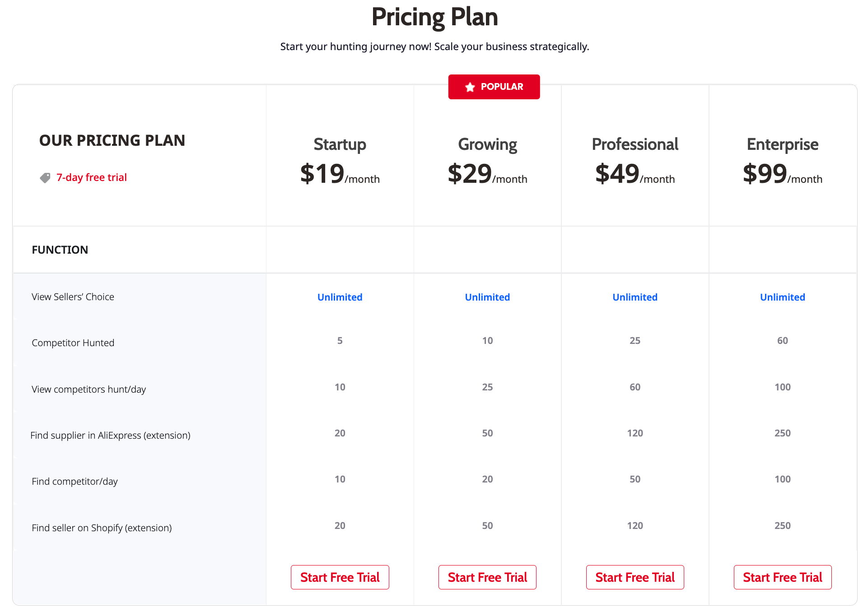
Task: Start free trial for Growing plan
Action: pyautogui.click(x=487, y=577)
